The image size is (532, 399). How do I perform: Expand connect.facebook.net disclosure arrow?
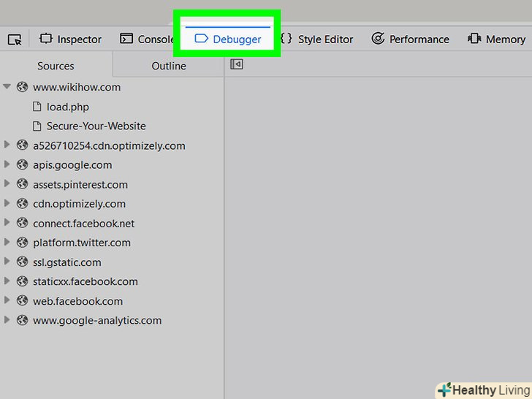(x=7, y=223)
